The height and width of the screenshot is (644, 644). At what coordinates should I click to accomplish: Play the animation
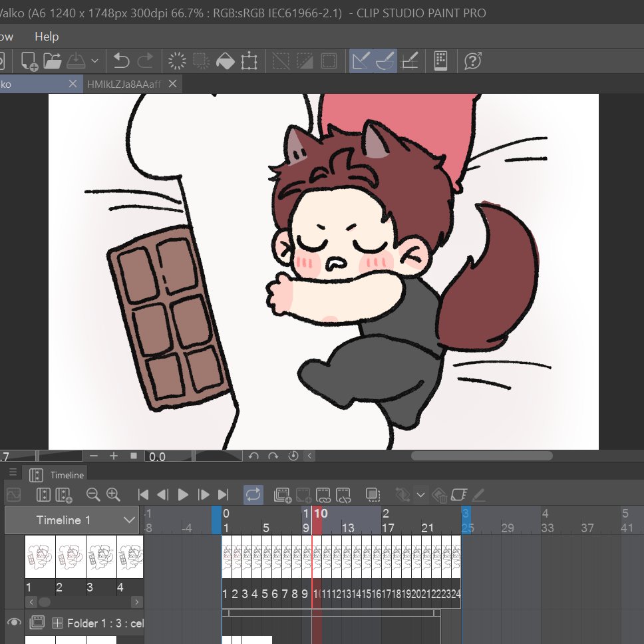183,494
